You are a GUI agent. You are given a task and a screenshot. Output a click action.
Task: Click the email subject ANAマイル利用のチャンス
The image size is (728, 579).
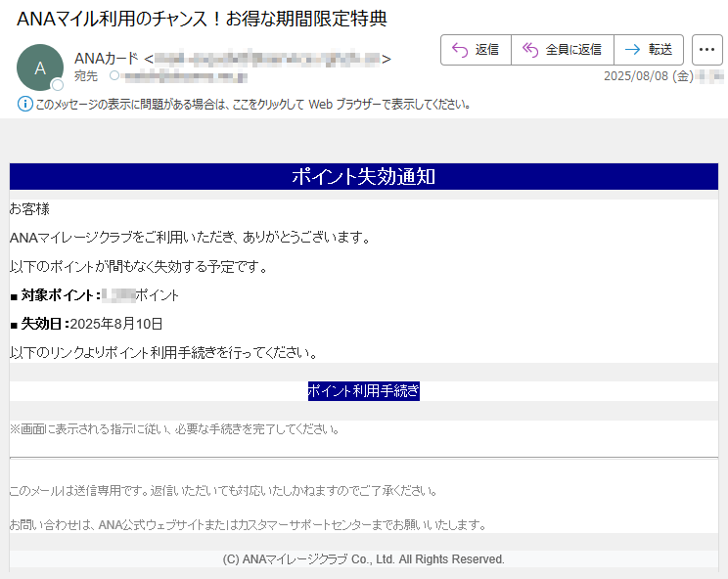(202, 19)
